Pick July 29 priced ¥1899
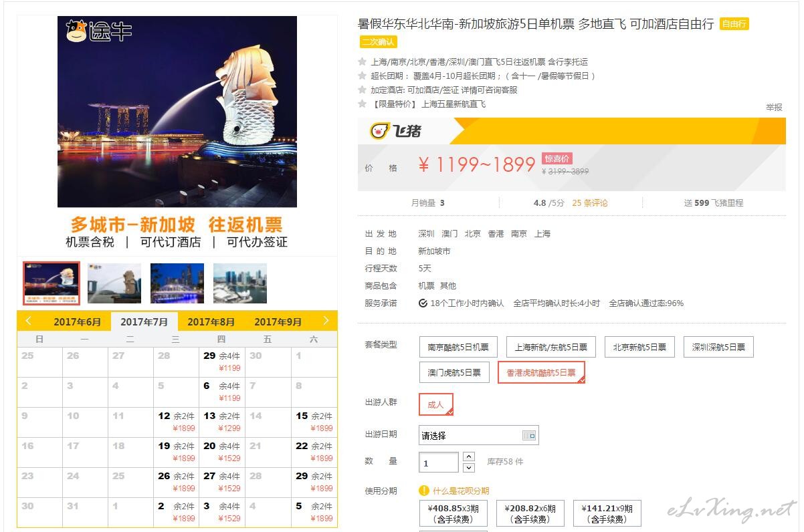This screenshot has height=532, width=804. [x=314, y=482]
